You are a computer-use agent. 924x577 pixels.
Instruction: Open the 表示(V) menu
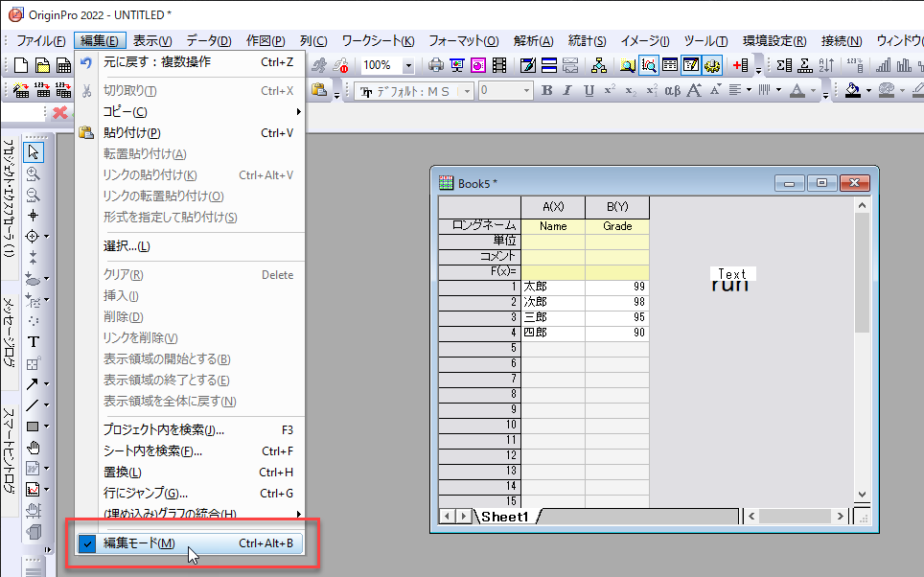[152, 40]
